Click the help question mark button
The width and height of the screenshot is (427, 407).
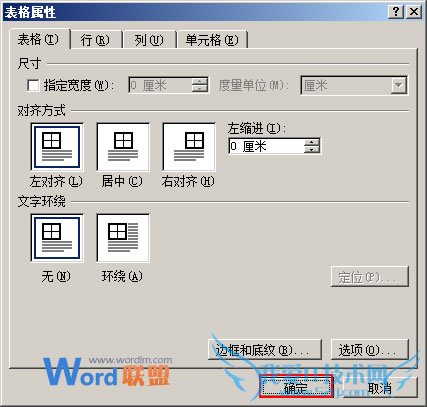point(396,12)
